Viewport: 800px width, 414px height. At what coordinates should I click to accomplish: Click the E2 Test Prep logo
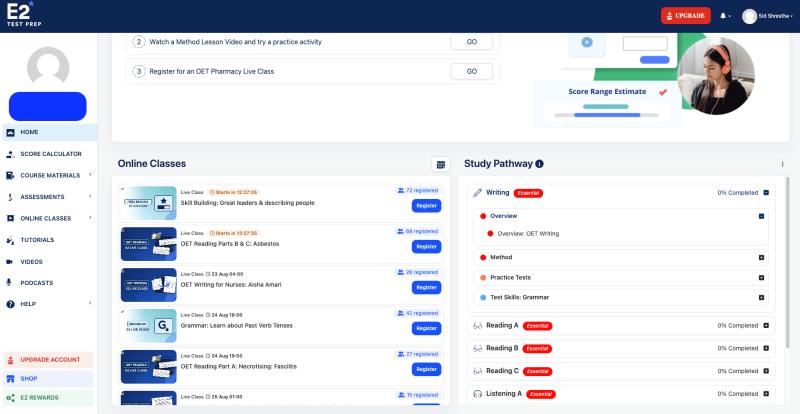[24, 14]
